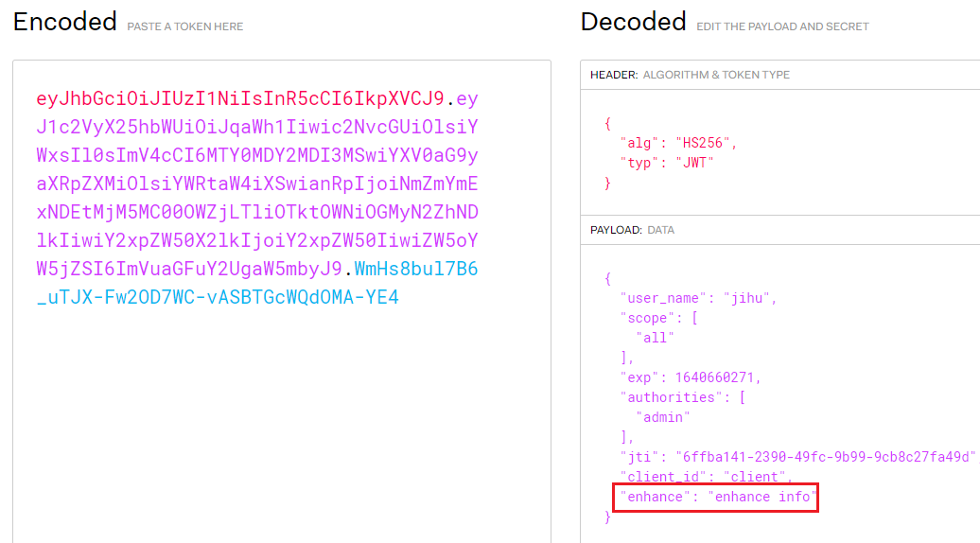Click the "admin" authority value
This screenshot has width=980, height=543.
(x=663, y=417)
